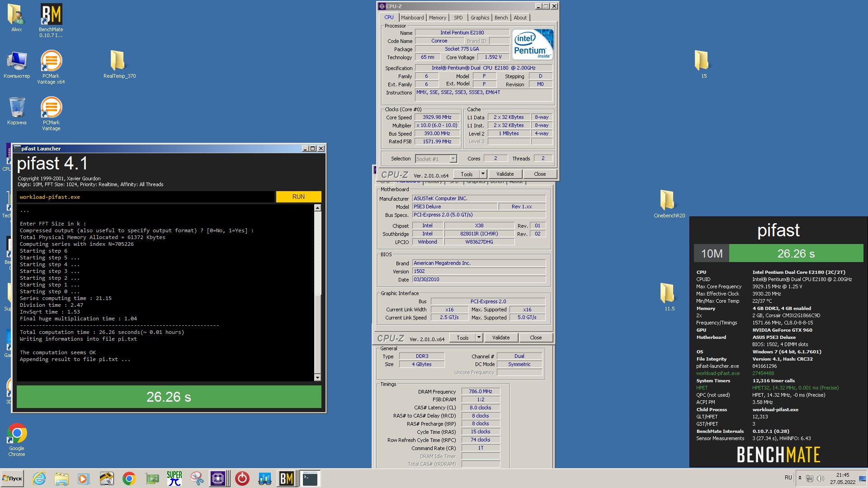Viewport: 868px width, 488px height.
Task: Click Close in Mainboard CPU-Z window
Action: click(x=536, y=338)
